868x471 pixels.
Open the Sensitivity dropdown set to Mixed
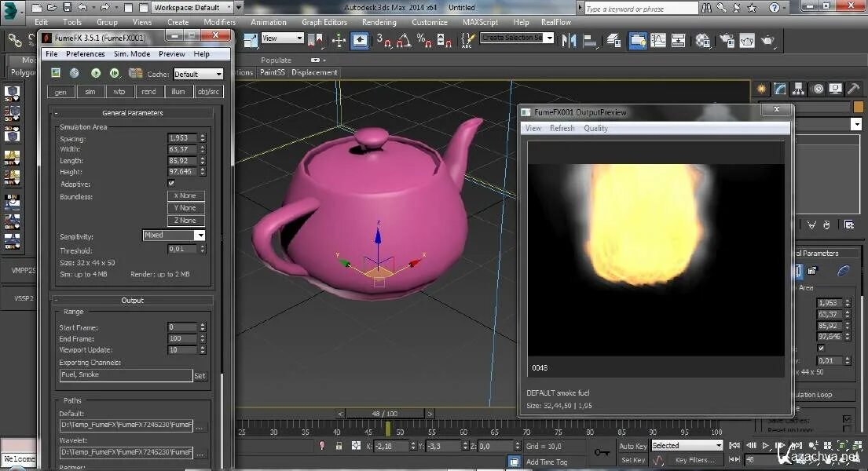pos(174,235)
